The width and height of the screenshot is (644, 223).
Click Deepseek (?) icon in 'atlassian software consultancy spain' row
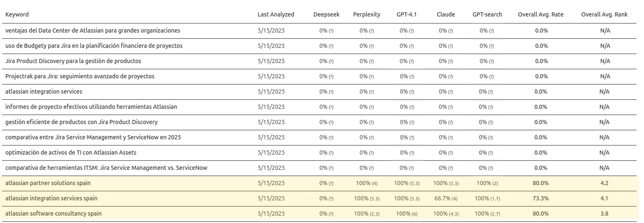point(331,214)
